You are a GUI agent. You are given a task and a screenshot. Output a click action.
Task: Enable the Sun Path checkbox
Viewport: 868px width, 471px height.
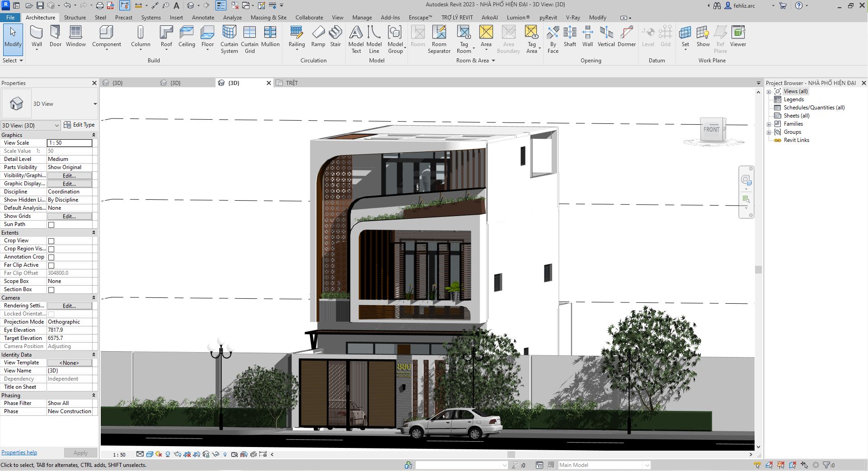(51, 225)
